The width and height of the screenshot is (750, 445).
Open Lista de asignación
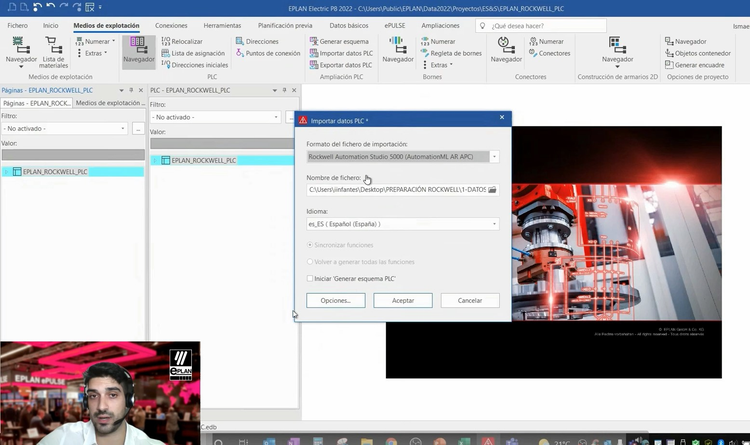pyautogui.click(x=193, y=53)
